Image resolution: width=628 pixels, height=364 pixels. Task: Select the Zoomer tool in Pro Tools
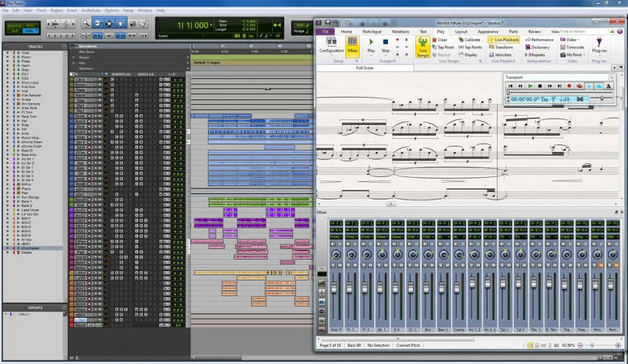pos(85,24)
